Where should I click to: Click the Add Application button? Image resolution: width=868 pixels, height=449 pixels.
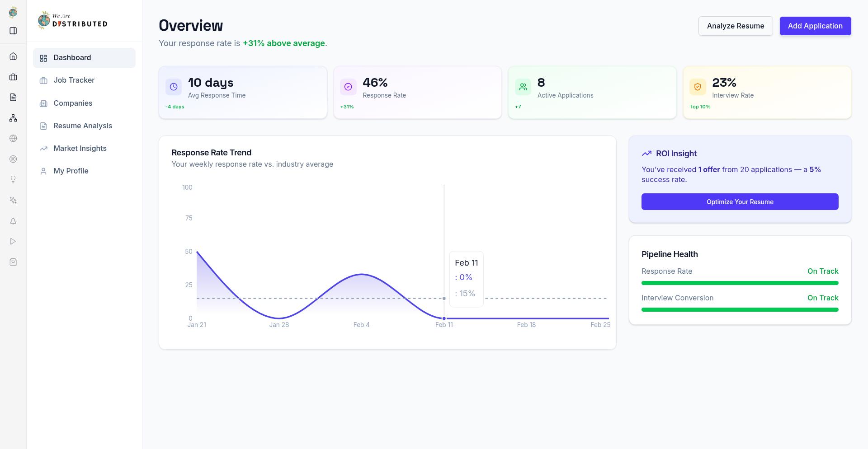(815, 26)
